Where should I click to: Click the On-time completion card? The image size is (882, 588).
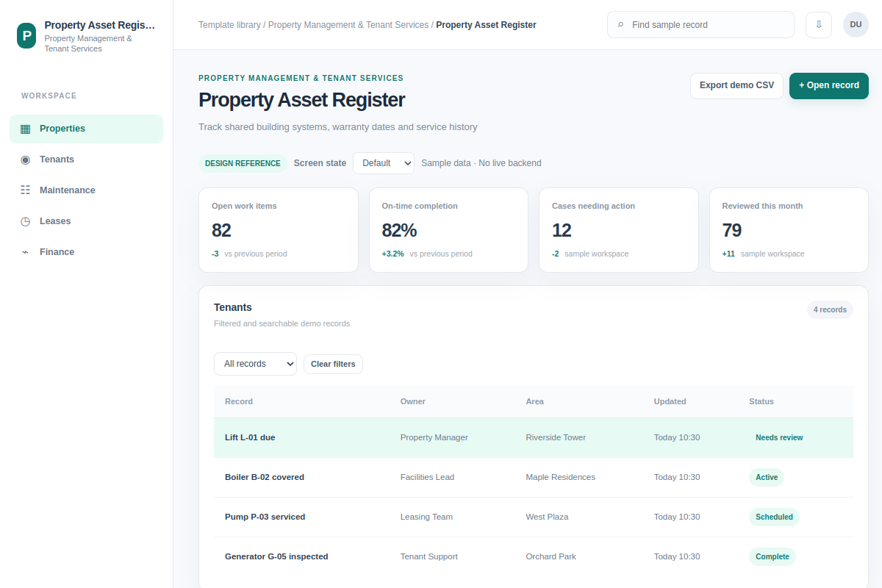tap(448, 230)
